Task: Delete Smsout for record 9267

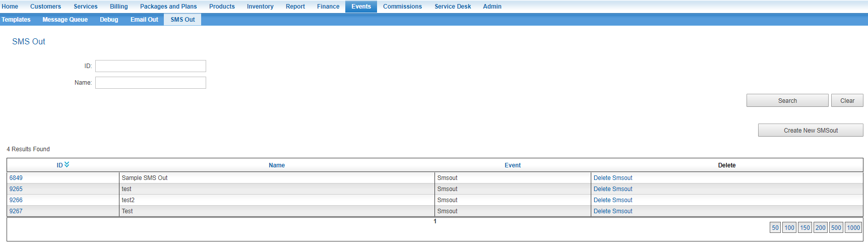Action: tap(612, 211)
